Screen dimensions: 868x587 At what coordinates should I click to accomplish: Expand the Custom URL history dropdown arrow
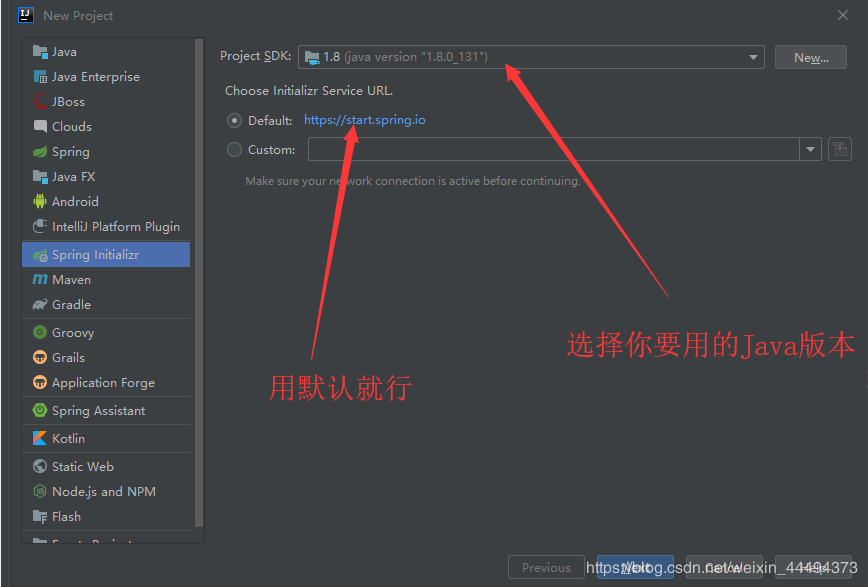pos(810,150)
